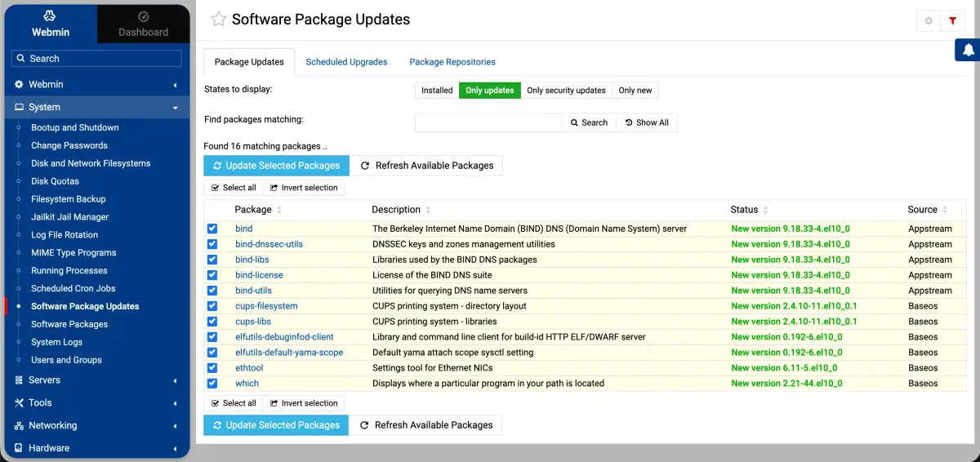Open Bootup and Shutdown in sidebar
This screenshot has width=980, height=462.
pyautogui.click(x=75, y=128)
